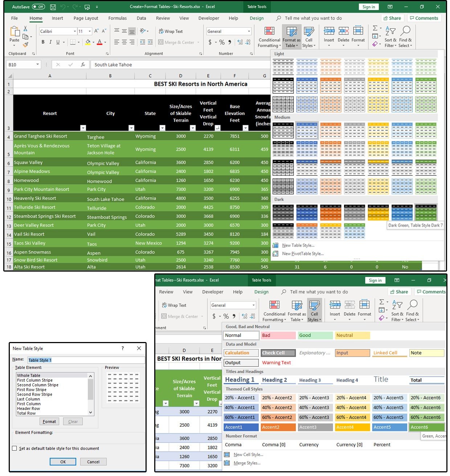Screen dimensions: 450x476
Task: Check 'Set as default table style for this document'
Action: click(x=15, y=448)
